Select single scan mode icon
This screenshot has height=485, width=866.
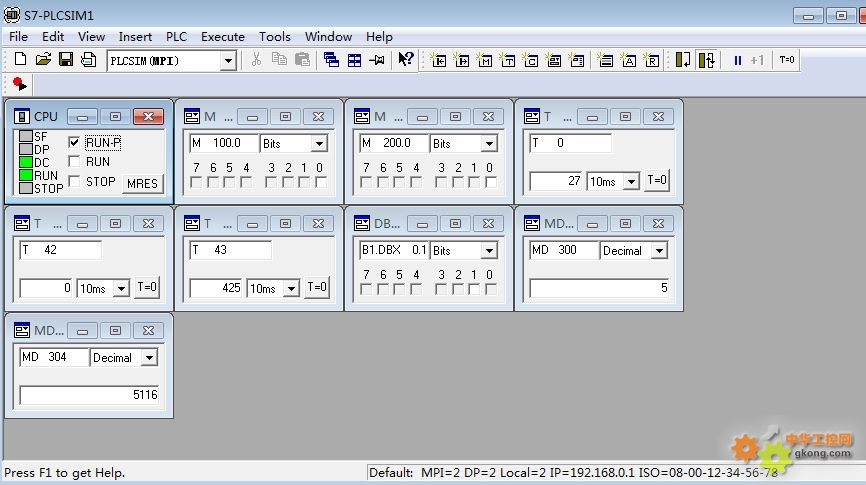pos(683,60)
